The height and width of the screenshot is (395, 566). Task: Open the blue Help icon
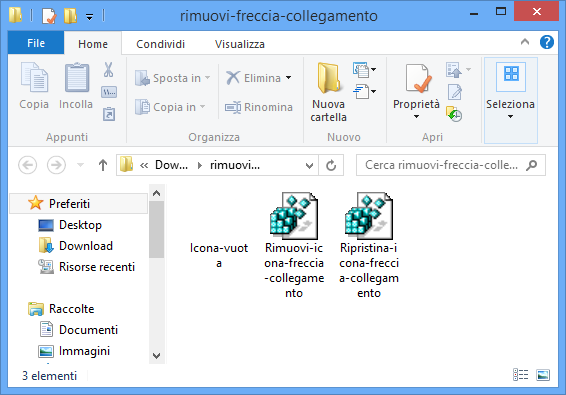tap(547, 42)
